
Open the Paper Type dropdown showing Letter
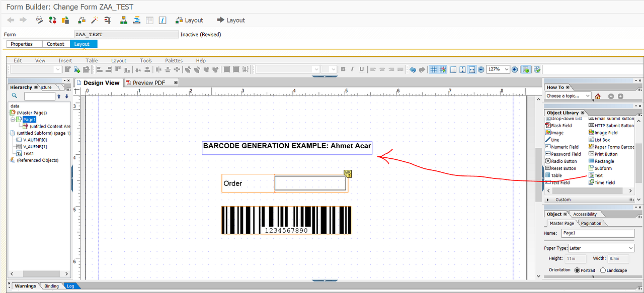[600, 247]
